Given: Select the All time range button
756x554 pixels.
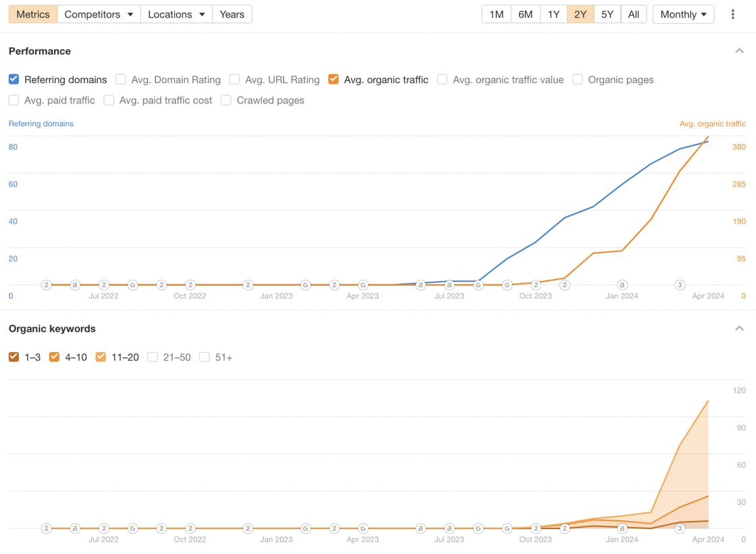Looking at the screenshot, I should coord(633,14).
